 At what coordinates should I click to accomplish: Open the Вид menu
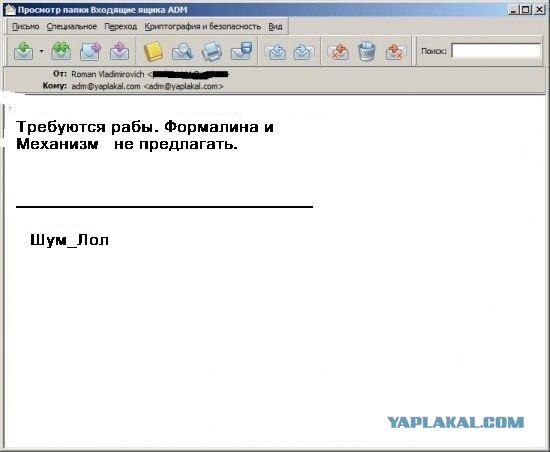[275, 27]
